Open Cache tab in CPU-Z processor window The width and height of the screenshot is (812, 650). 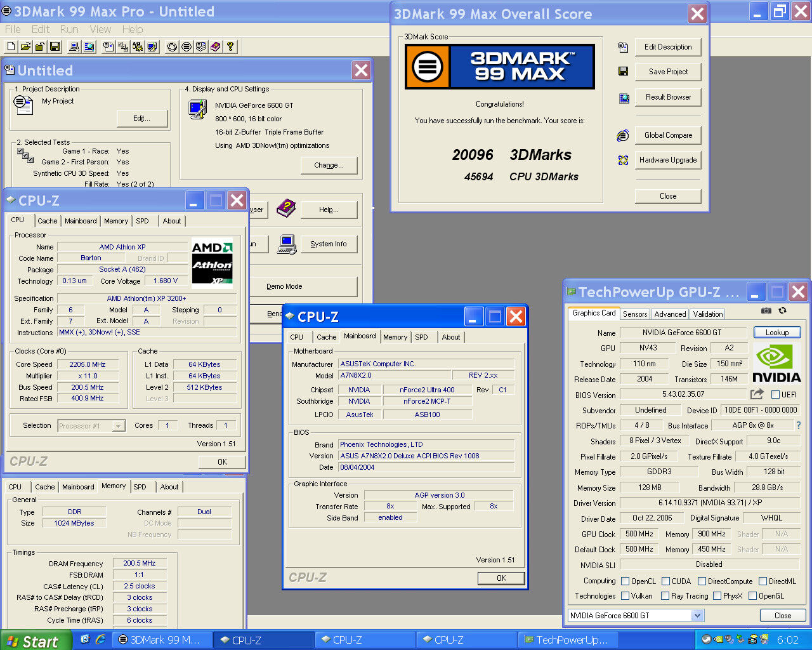[48, 221]
